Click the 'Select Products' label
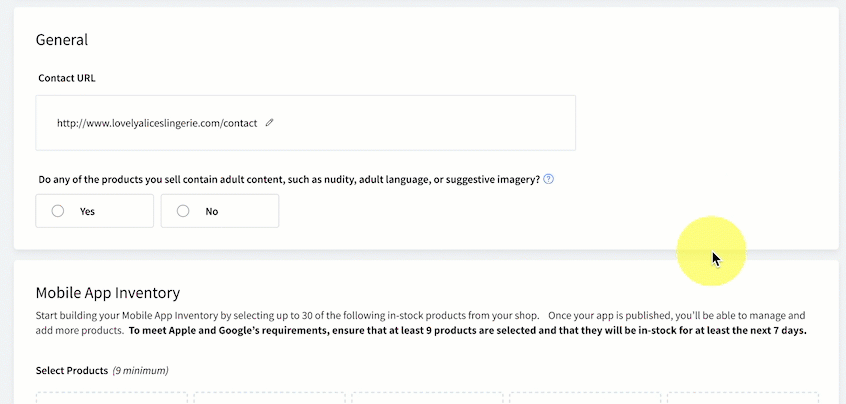This screenshot has height=404, width=846. (72, 371)
